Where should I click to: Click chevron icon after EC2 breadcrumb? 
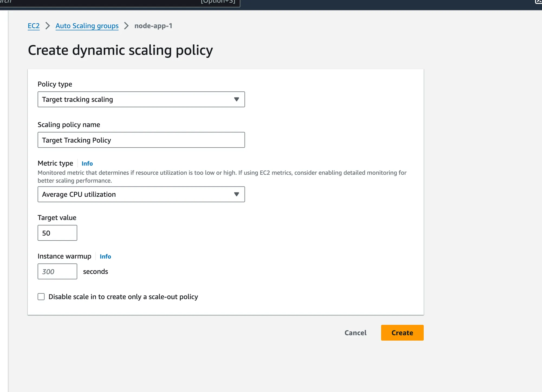click(48, 26)
